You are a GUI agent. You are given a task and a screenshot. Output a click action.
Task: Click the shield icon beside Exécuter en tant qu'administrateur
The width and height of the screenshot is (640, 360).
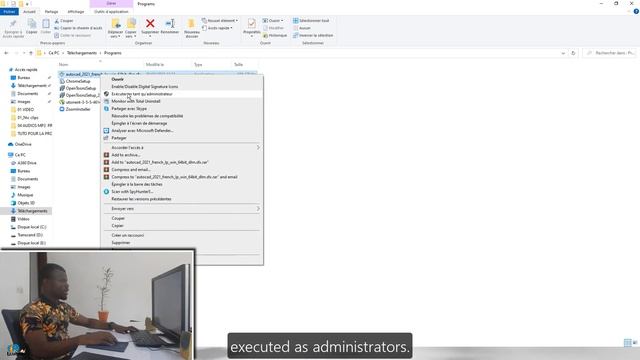tap(106, 94)
